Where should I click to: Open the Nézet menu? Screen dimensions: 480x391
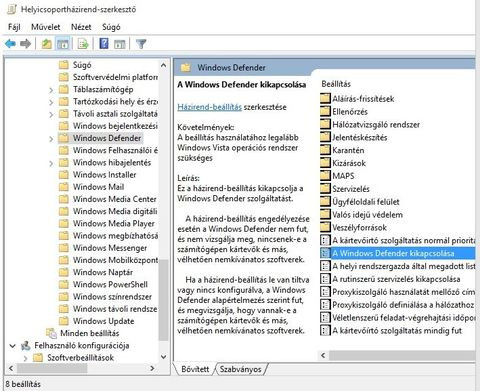tap(81, 27)
